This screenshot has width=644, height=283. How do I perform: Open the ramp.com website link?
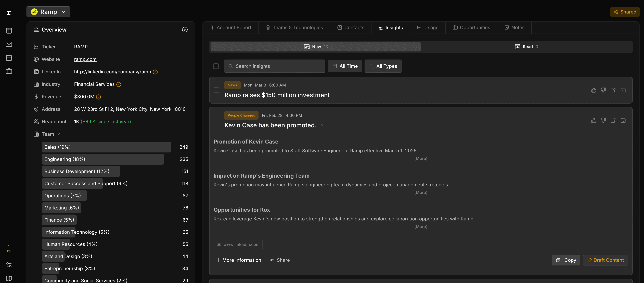click(85, 59)
